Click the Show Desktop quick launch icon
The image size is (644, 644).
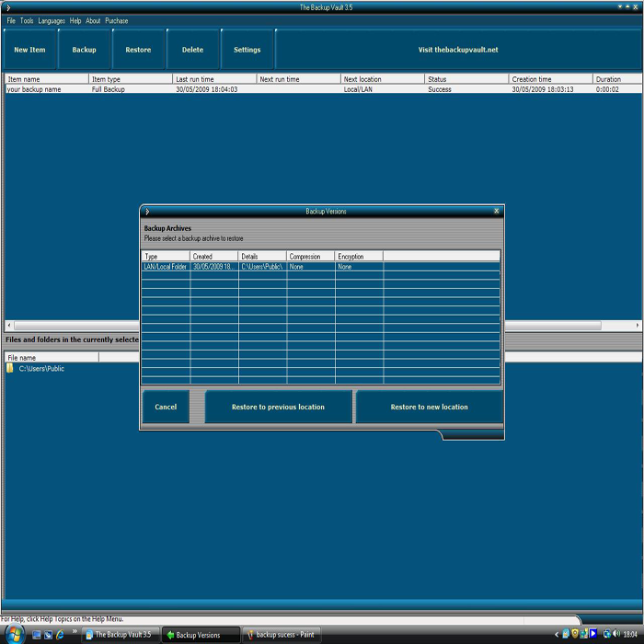36,635
